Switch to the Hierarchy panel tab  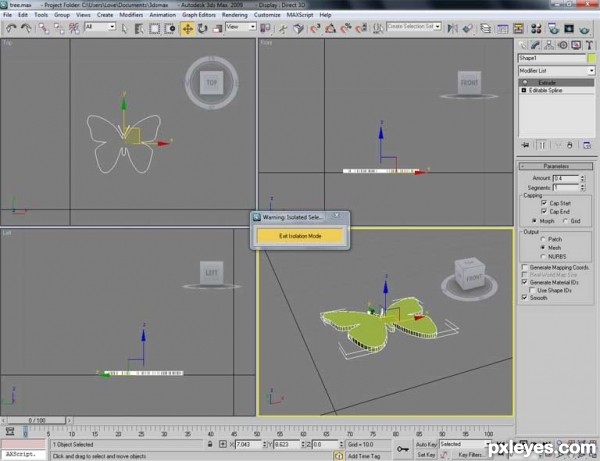tap(549, 45)
